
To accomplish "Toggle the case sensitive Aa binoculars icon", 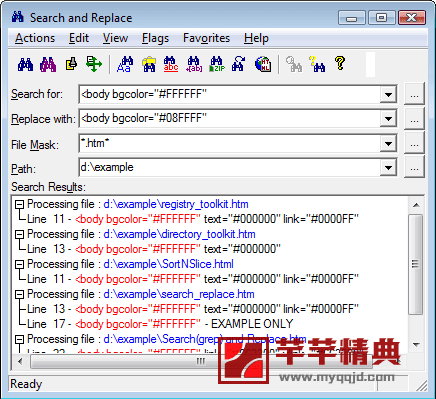I will pyautogui.click(x=125, y=64).
